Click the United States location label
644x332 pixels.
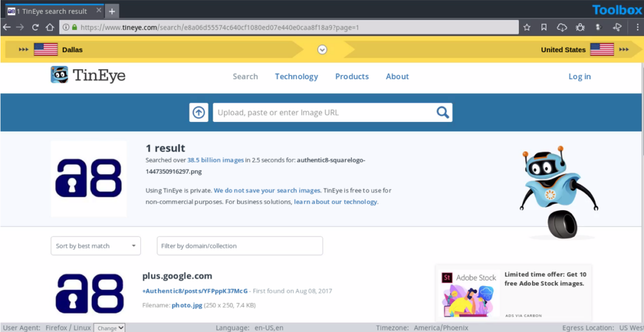point(563,50)
